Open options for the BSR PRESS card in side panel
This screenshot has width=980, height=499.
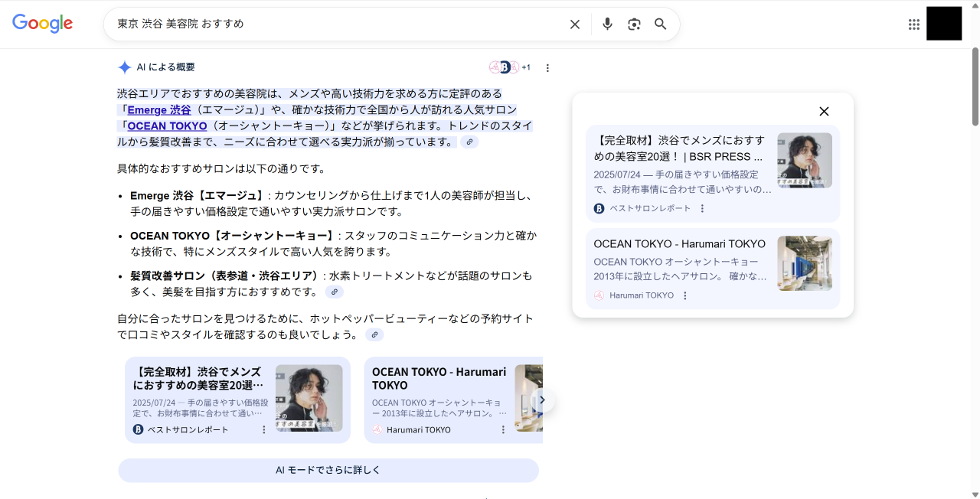(x=703, y=207)
